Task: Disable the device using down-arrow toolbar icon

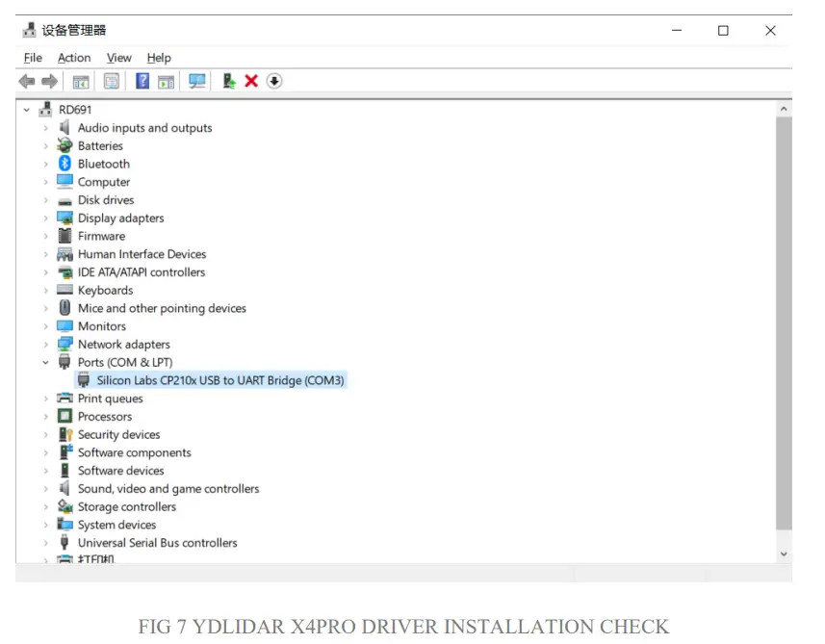Action: [274, 81]
